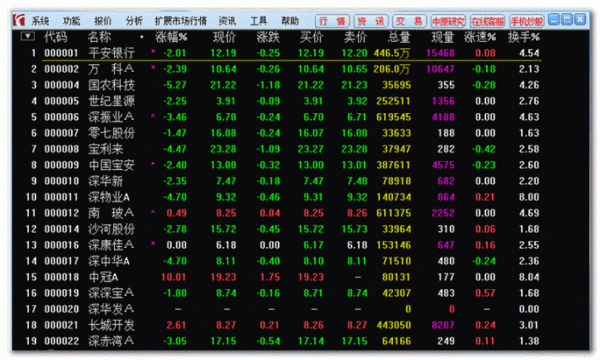This screenshot has height=360, width=600.
Task: Select stock 零七股份
Action: pyautogui.click(x=111, y=133)
